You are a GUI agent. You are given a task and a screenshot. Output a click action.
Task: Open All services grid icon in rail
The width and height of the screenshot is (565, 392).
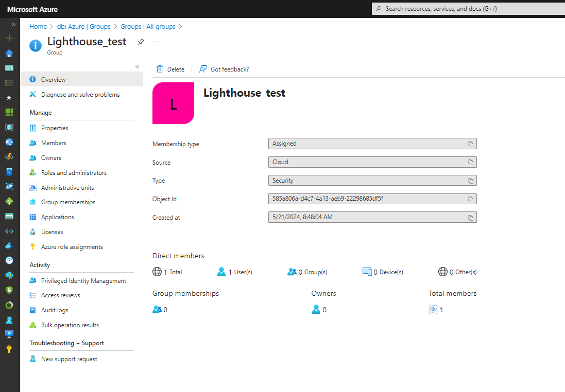pos(9,112)
